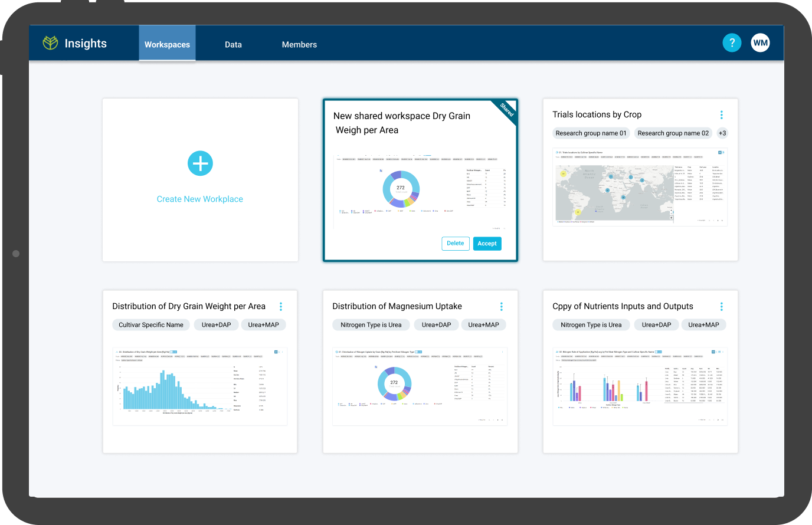Select Research group name 01 tag
This screenshot has height=525, width=812.
tap(591, 133)
